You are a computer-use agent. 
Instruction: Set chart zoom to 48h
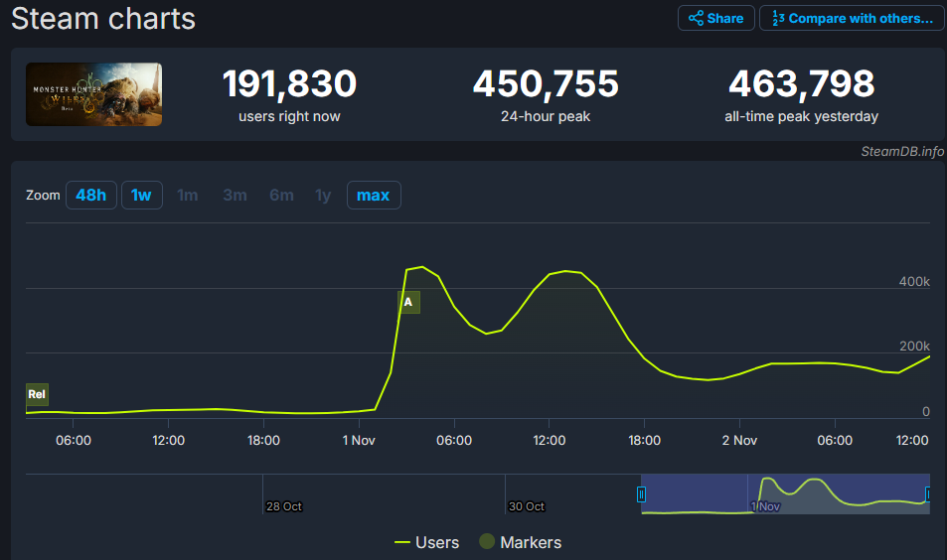click(x=91, y=195)
